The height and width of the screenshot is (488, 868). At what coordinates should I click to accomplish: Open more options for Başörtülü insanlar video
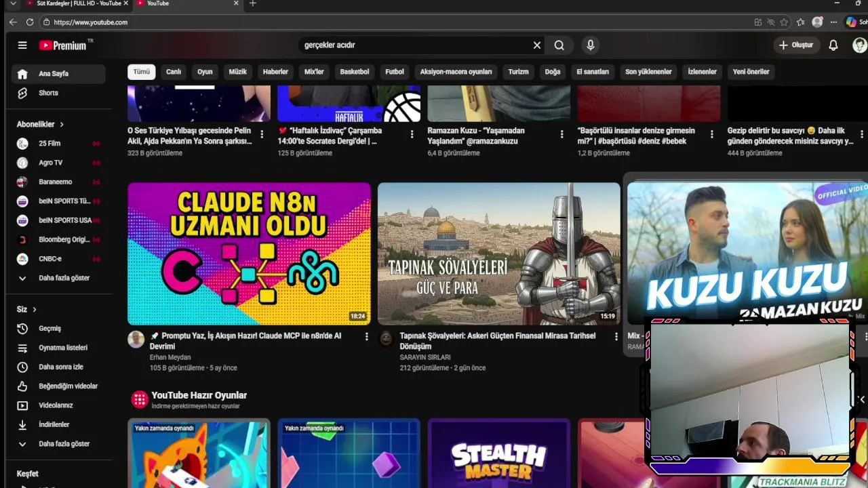coord(711,134)
